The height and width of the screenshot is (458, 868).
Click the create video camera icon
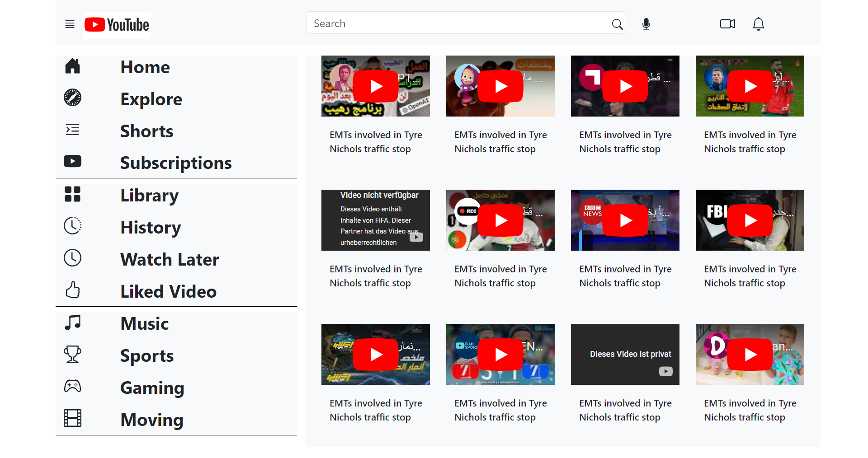click(x=727, y=23)
